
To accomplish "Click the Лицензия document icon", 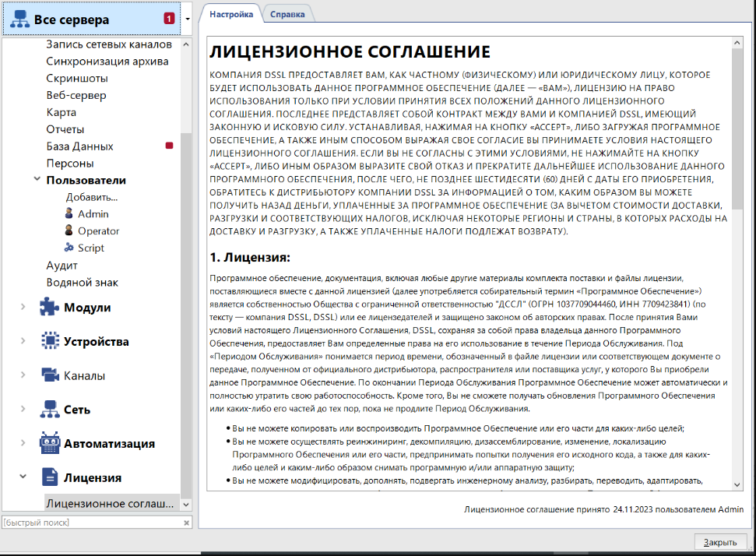I will pos(50,477).
